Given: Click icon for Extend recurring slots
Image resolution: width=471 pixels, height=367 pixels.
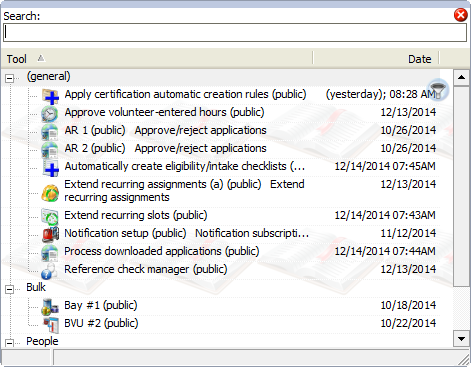Looking at the screenshot, I should (x=50, y=216).
